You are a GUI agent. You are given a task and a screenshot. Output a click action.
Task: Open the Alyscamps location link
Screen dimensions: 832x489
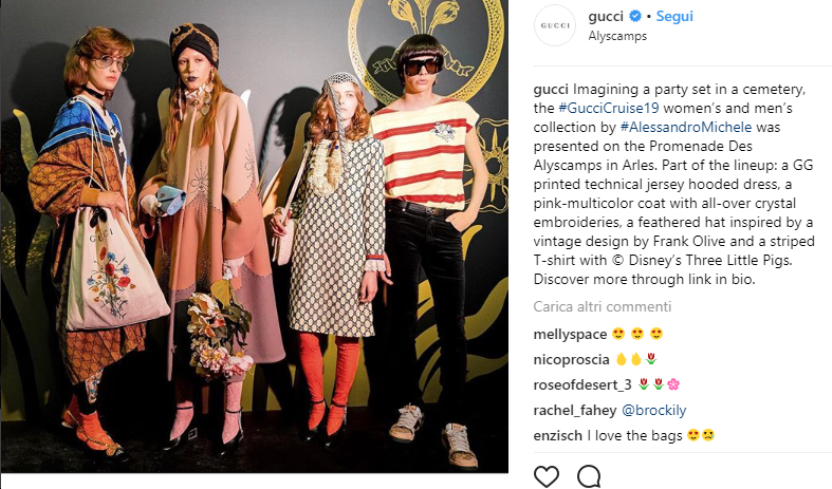pos(617,36)
